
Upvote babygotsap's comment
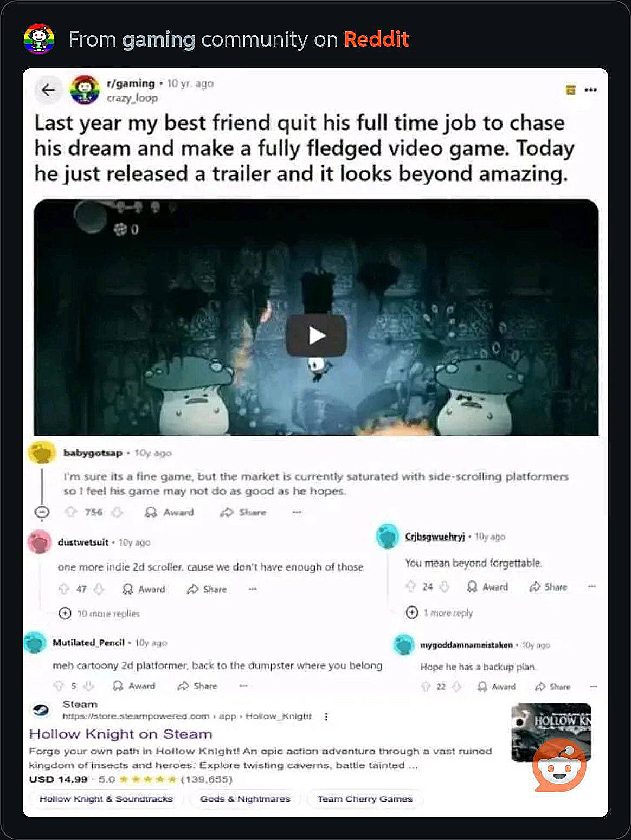tap(70, 512)
